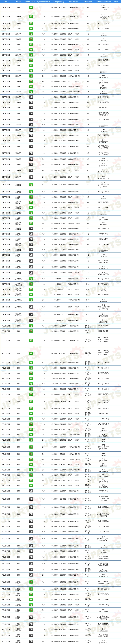Image resolution: width=121 pixels, height=644 pixels.
Task: Click petrol icon in 306 Break LFY (XU7JP4) row
Action: 31,605
